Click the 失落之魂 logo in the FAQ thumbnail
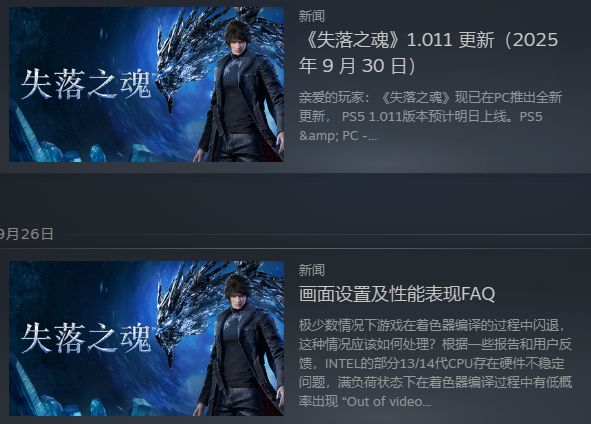Viewport: 591px width, 424px height. coord(86,338)
